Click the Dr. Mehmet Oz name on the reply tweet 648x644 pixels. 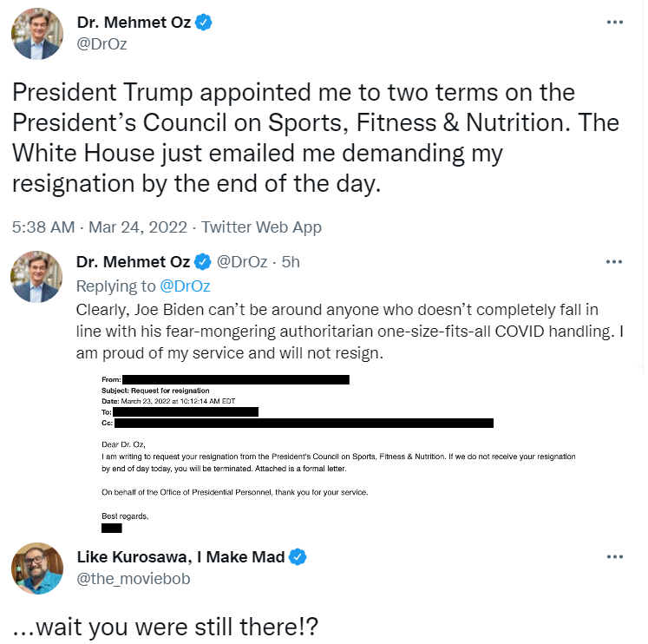point(133,262)
